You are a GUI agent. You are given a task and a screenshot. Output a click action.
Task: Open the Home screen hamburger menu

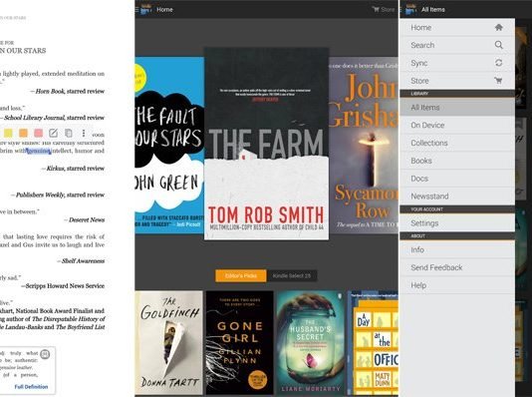[x=136, y=10]
